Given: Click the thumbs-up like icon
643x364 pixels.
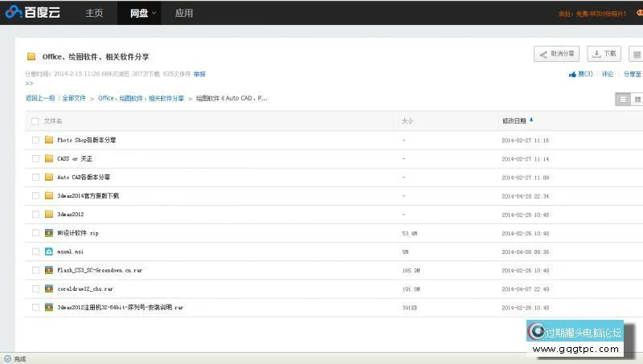Looking at the screenshot, I should pyautogui.click(x=572, y=74).
